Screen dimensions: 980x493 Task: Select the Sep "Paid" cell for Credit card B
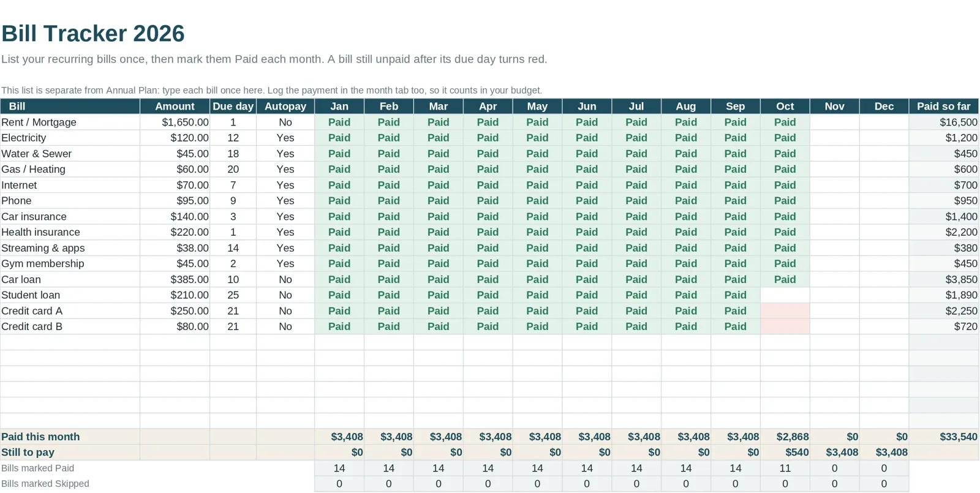pyautogui.click(x=735, y=326)
